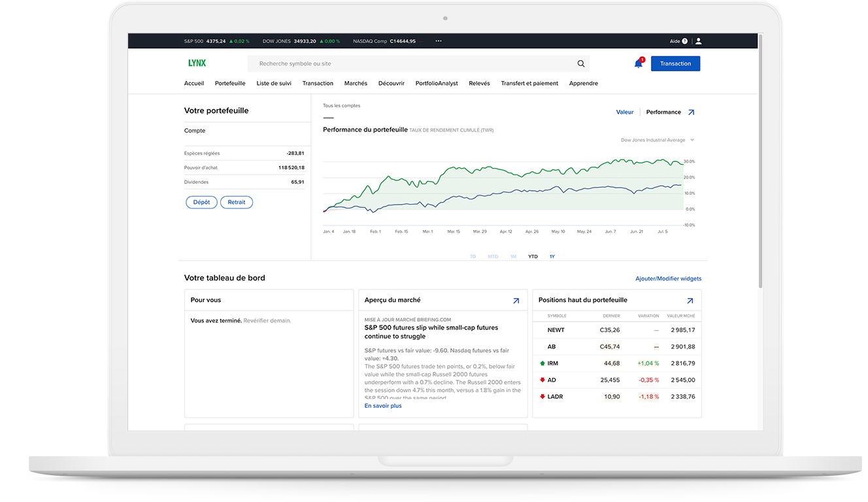Select the LADR position symbol

[x=555, y=397]
